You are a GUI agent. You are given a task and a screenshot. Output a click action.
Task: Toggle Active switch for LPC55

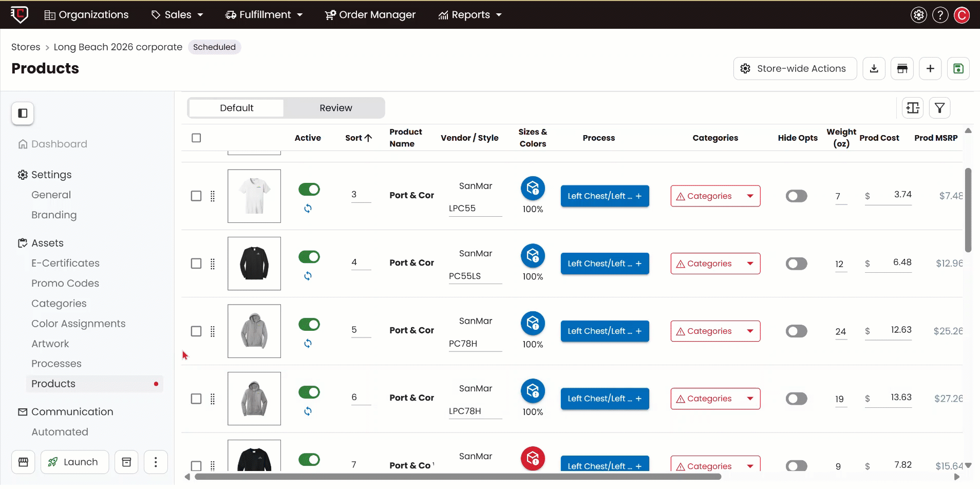tap(309, 189)
